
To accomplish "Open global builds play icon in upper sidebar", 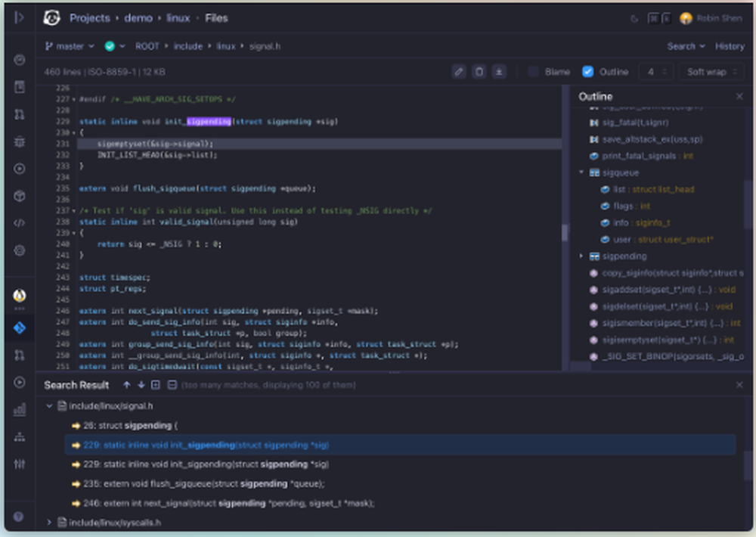I will [x=20, y=169].
